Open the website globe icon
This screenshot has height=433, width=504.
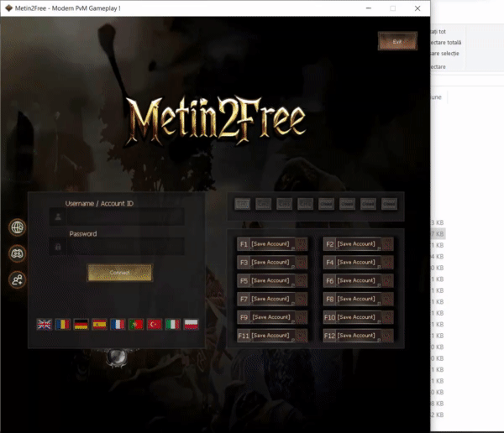[x=17, y=227]
